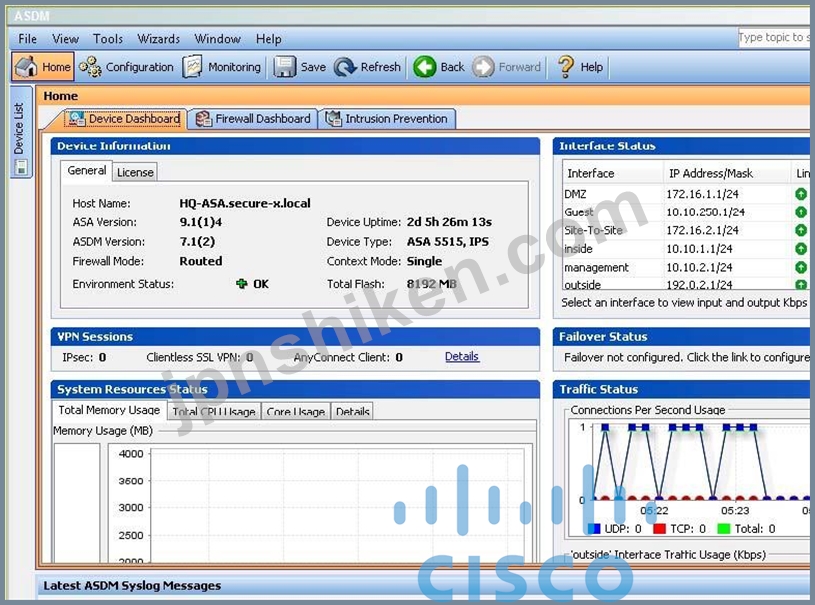Click the Monitoring chart icon
This screenshot has width=815, height=605.
[192, 67]
